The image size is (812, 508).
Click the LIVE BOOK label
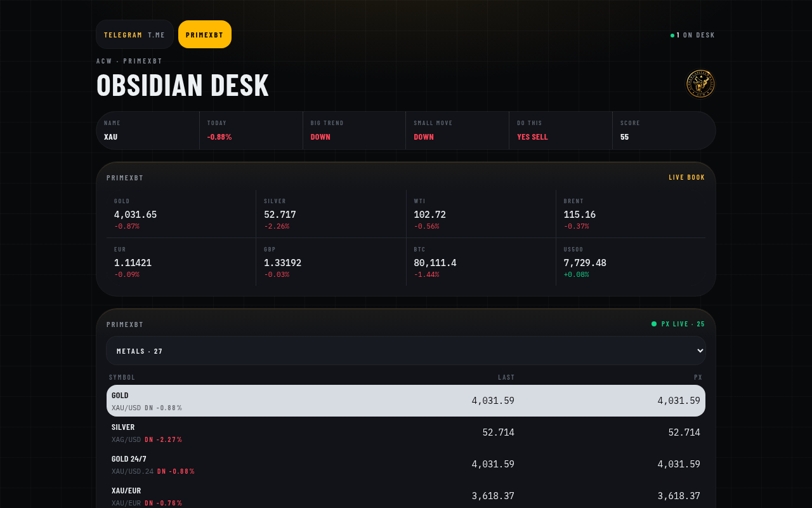point(687,178)
